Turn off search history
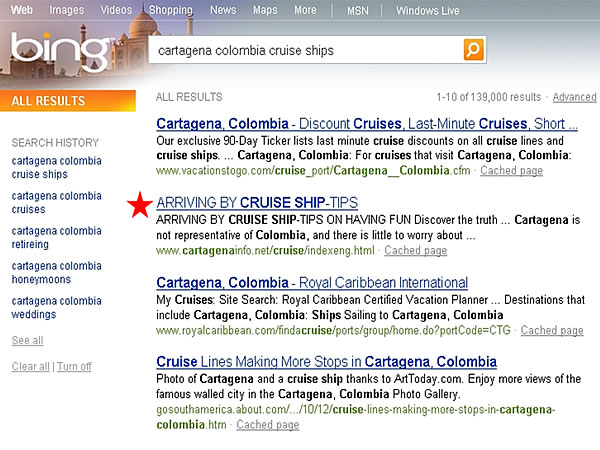The image size is (600, 450). (x=74, y=367)
